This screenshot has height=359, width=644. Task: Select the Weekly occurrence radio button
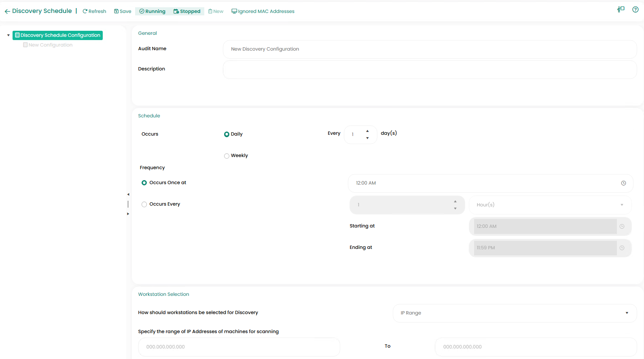(x=227, y=156)
